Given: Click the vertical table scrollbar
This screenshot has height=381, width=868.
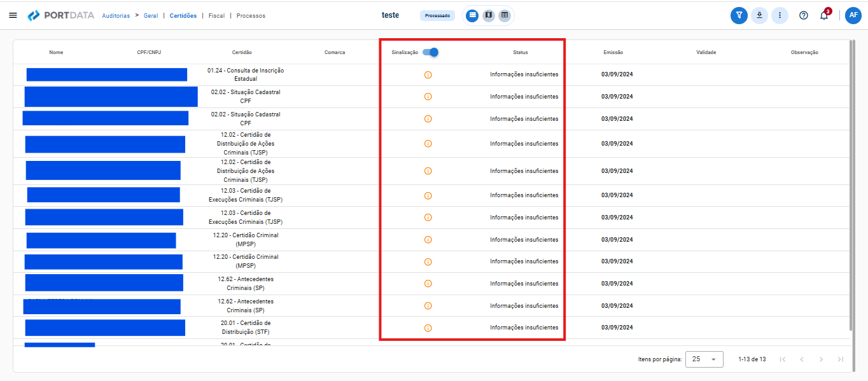Looking at the screenshot, I should (851, 184).
